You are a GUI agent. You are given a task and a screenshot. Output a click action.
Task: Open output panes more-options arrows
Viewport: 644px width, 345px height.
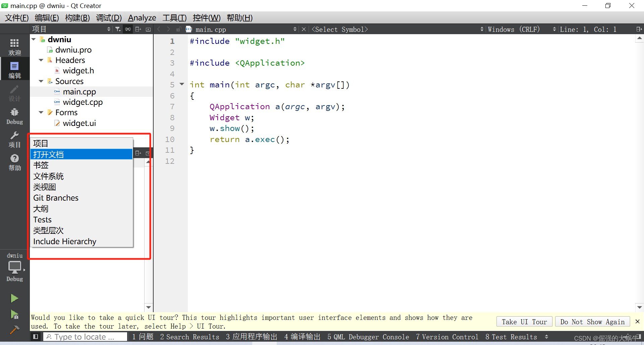pyautogui.click(x=546, y=337)
